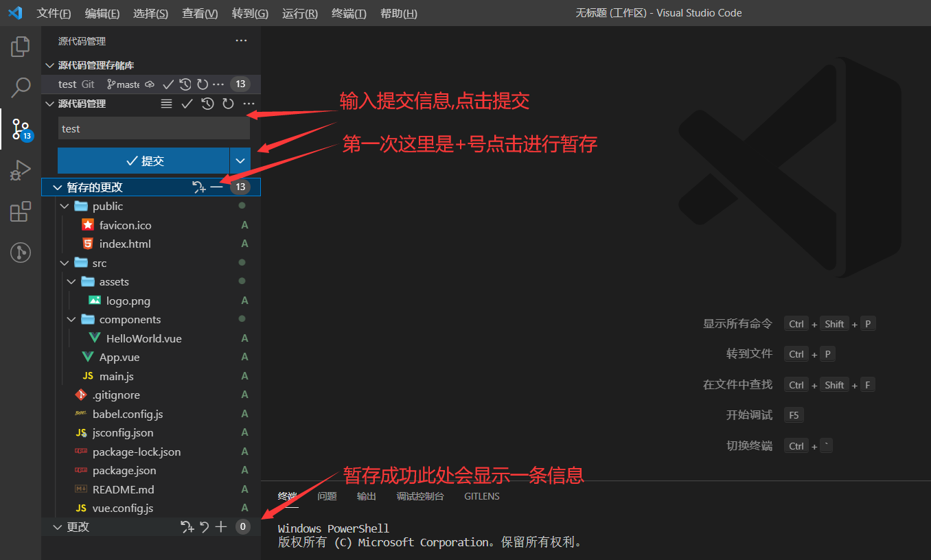Open the Explorer view in activity bar
Image resolution: width=931 pixels, height=560 pixels.
click(x=21, y=47)
